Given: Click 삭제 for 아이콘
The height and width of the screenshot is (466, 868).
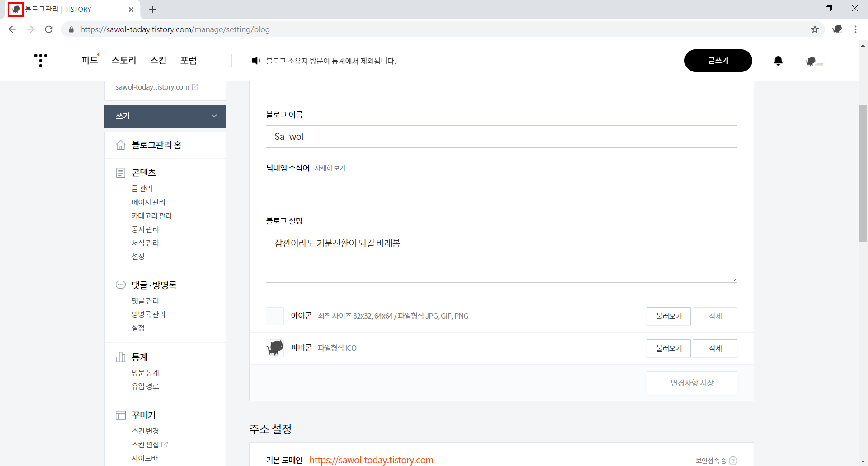Looking at the screenshot, I should (x=715, y=316).
